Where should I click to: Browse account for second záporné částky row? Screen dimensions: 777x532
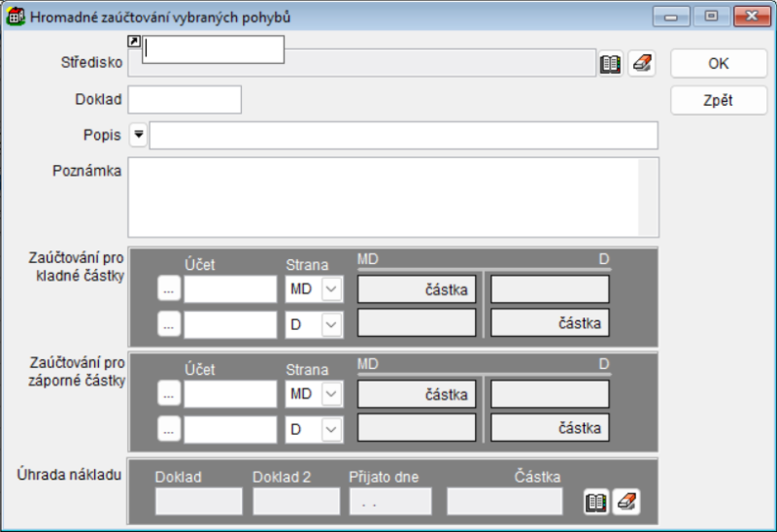click(169, 428)
